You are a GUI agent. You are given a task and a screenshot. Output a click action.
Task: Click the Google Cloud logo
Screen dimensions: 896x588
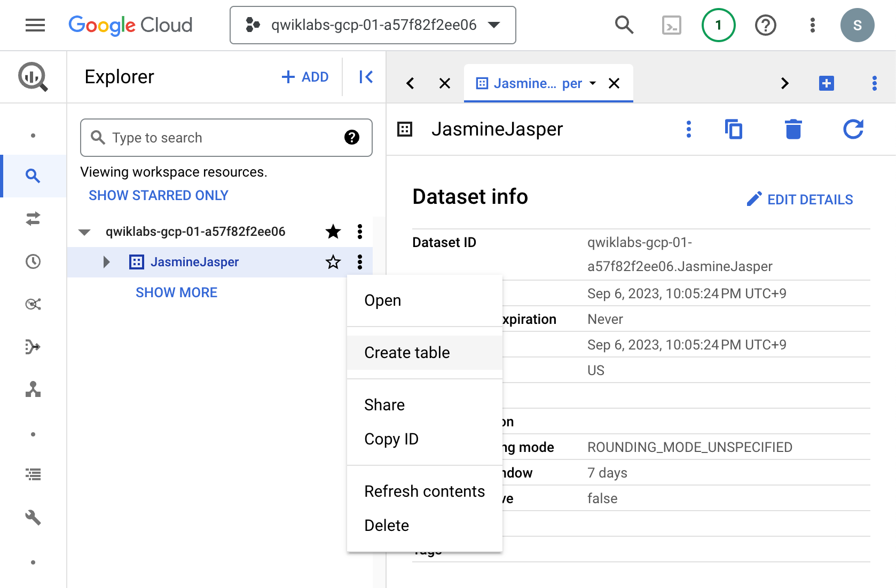(x=130, y=25)
